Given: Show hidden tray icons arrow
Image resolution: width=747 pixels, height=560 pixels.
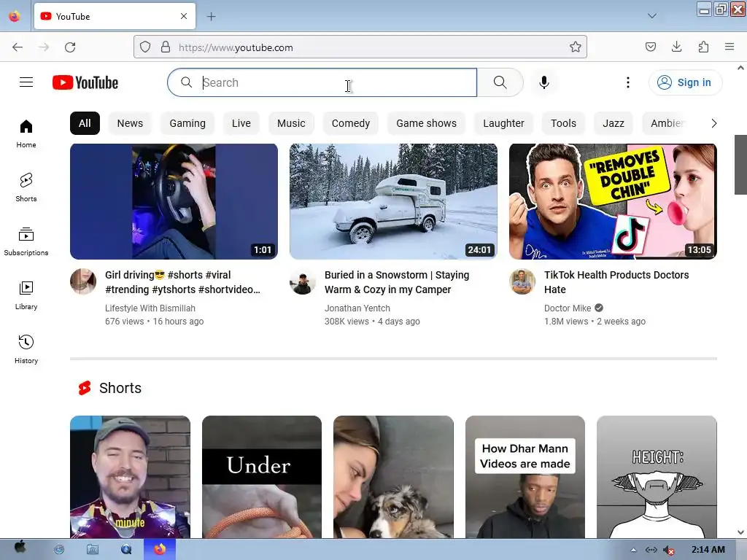Looking at the screenshot, I should point(633,550).
